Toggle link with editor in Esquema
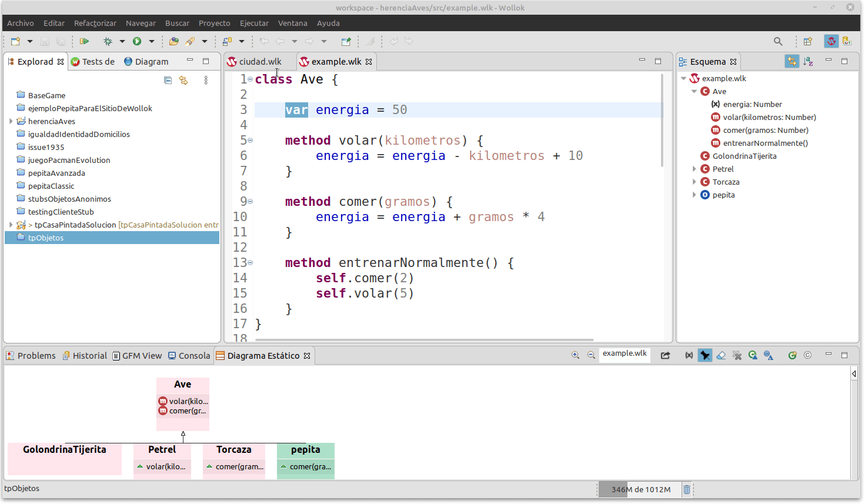 point(791,61)
